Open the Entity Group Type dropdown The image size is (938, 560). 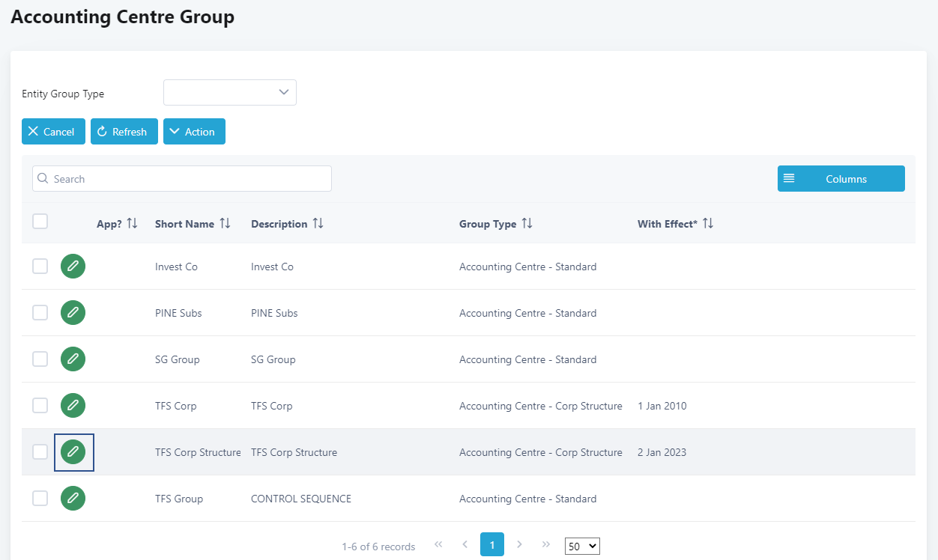230,93
